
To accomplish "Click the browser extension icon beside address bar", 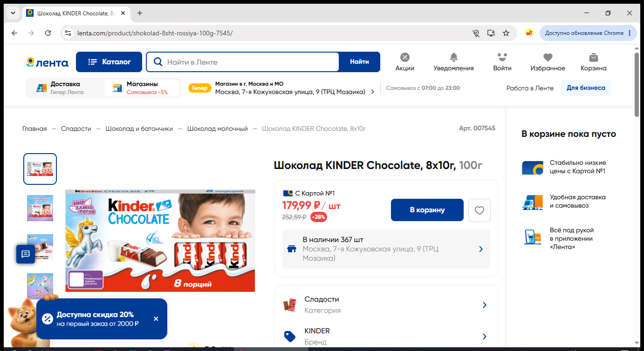I will (x=529, y=33).
